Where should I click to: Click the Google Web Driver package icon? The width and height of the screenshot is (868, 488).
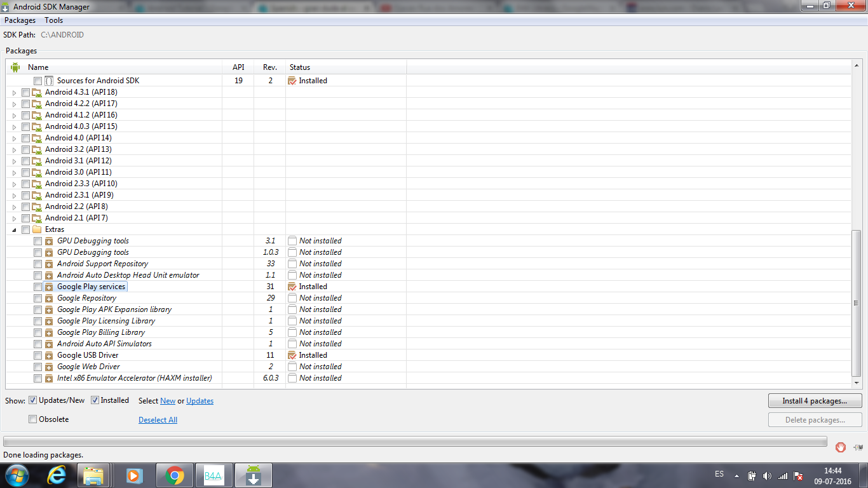[x=49, y=367]
